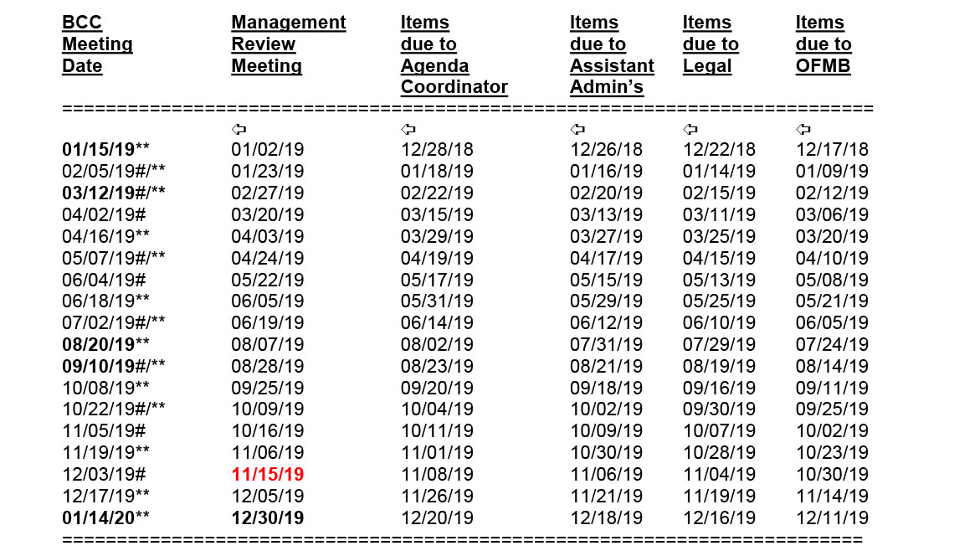Click the red 11/15/19 review date
Screen dimensions: 980x556
tap(268, 475)
